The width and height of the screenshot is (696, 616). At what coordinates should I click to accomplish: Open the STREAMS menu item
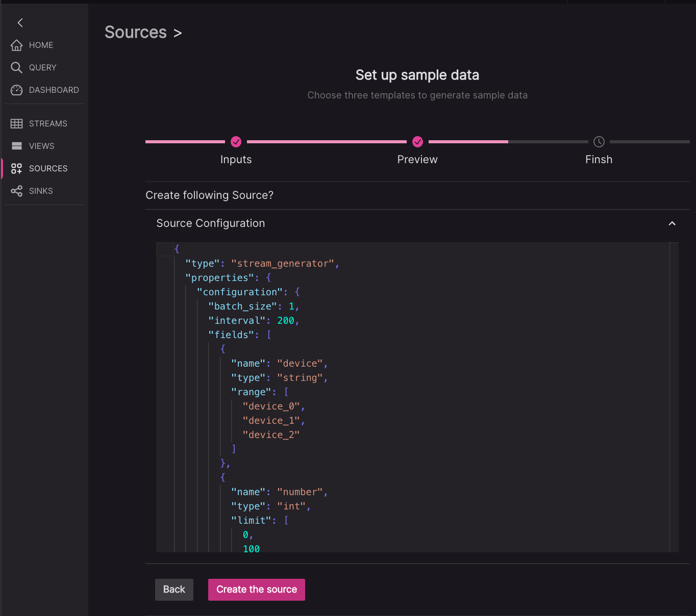48,124
